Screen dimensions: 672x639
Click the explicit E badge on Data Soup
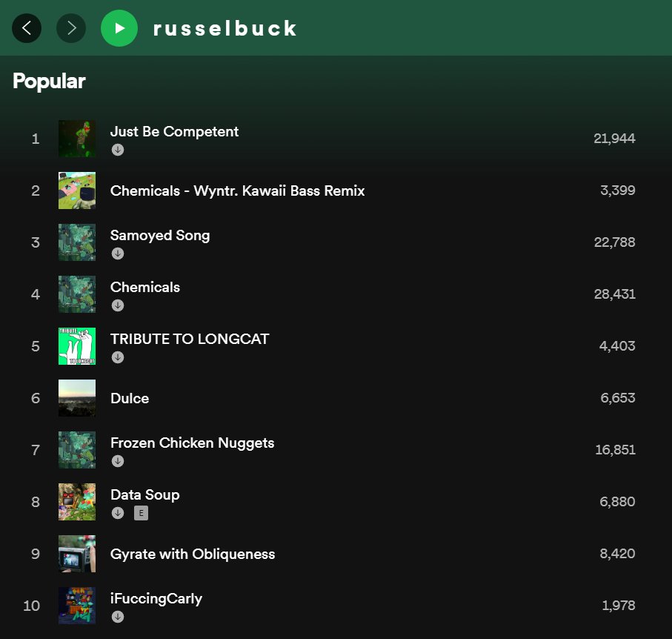141,513
